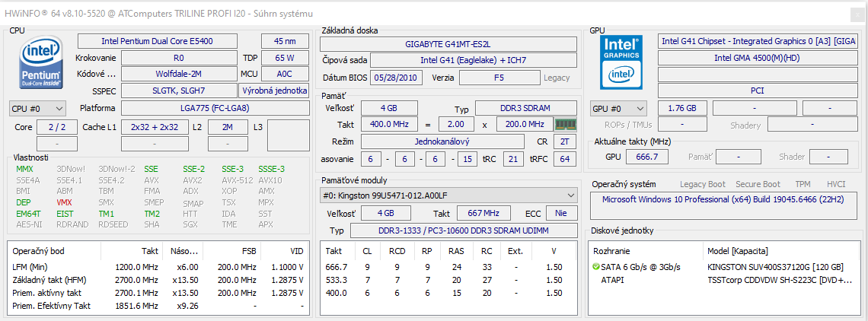Screen dimensions: 868x321
Task: Click the 400.0 MHz memory clock value
Action: tap(389, 124)
